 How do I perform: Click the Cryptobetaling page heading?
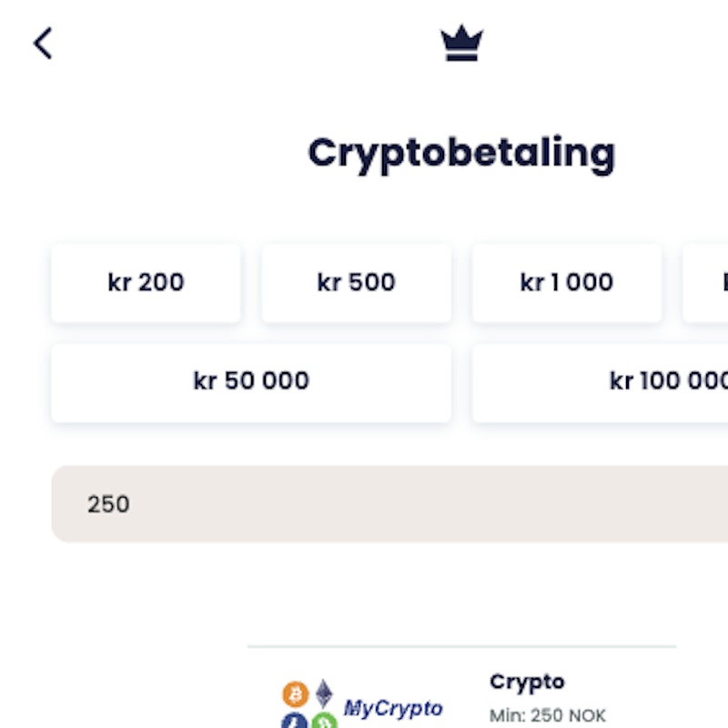(x=461, y=153)
